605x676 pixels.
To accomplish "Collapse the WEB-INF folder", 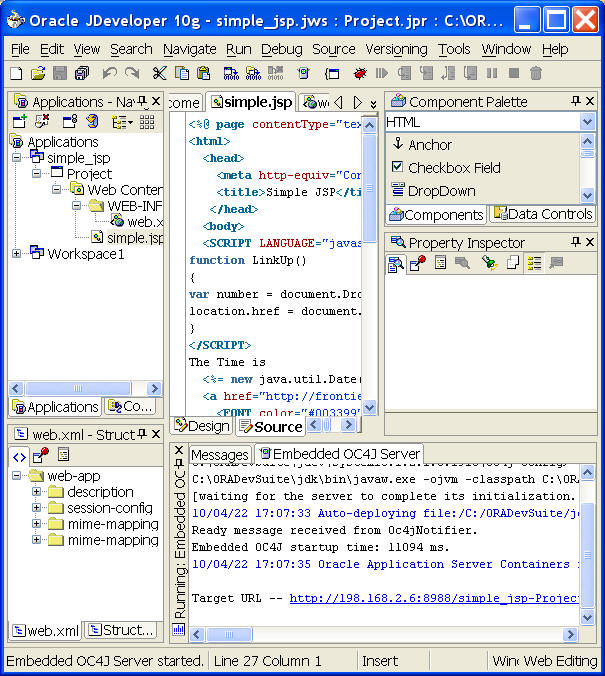I will (76, 206).
